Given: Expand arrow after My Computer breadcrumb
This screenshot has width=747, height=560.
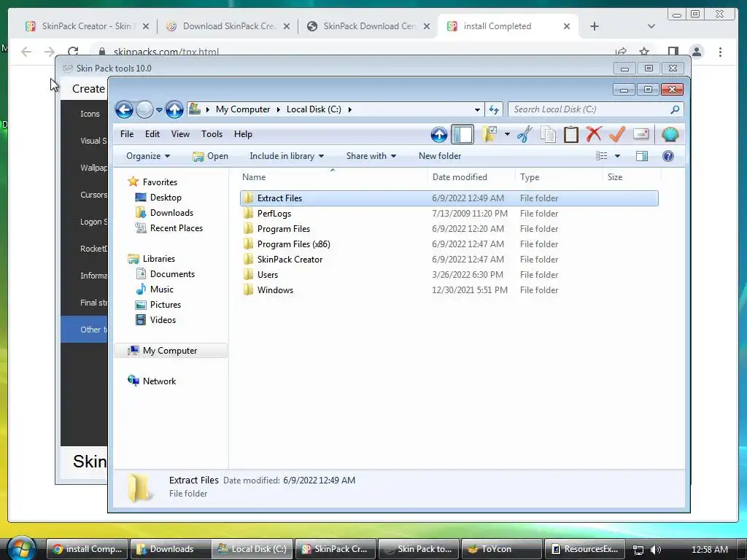Looking at the screenshot, I should 278,109.
